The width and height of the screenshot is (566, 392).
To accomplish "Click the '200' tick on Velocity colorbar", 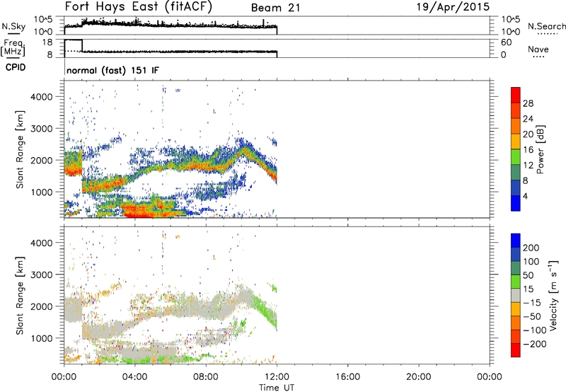I will [x=531, y=248].
